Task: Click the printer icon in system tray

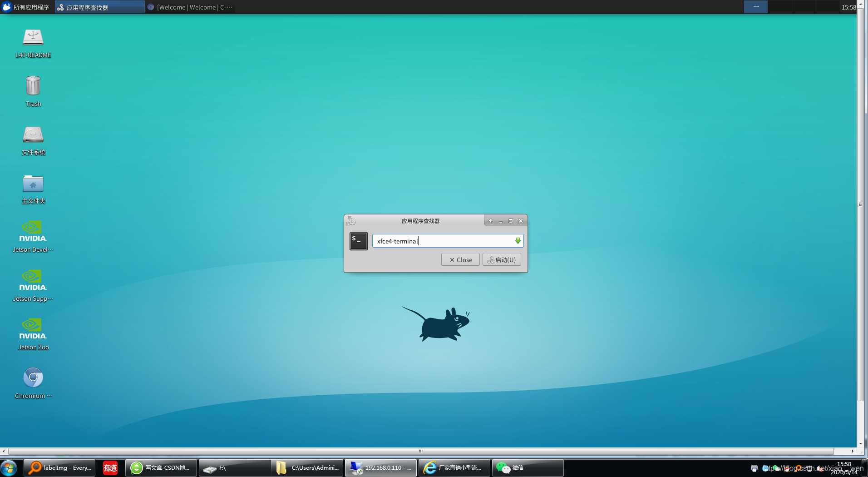Action: [755, 468]
